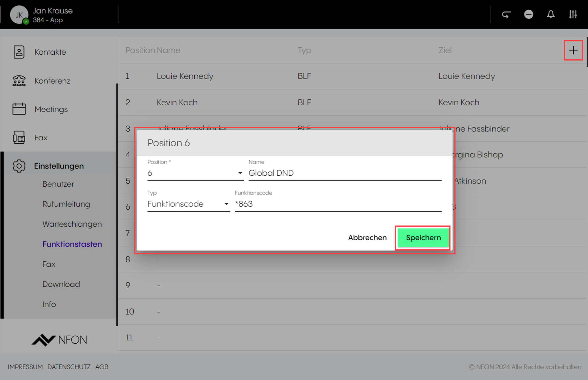The image size is (588, 380).
Task: Open the Typ dropdown showing Funktionscode
Action: (188, 204)
